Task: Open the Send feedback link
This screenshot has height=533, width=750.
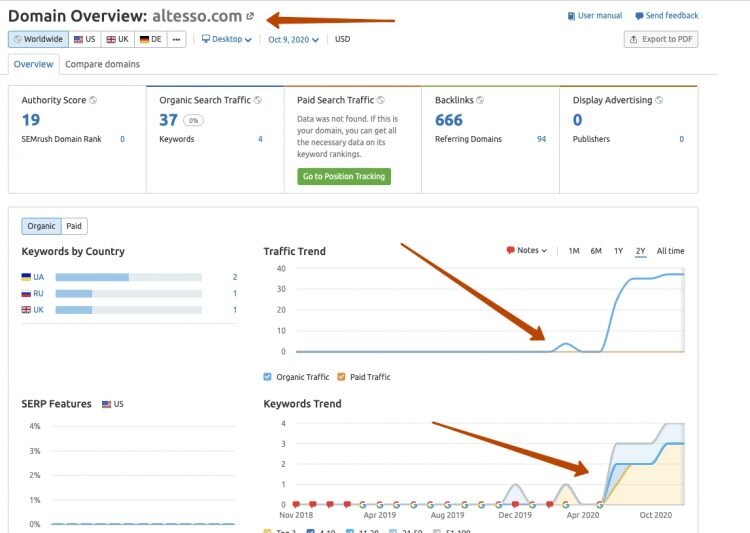Action: (672, 16)
